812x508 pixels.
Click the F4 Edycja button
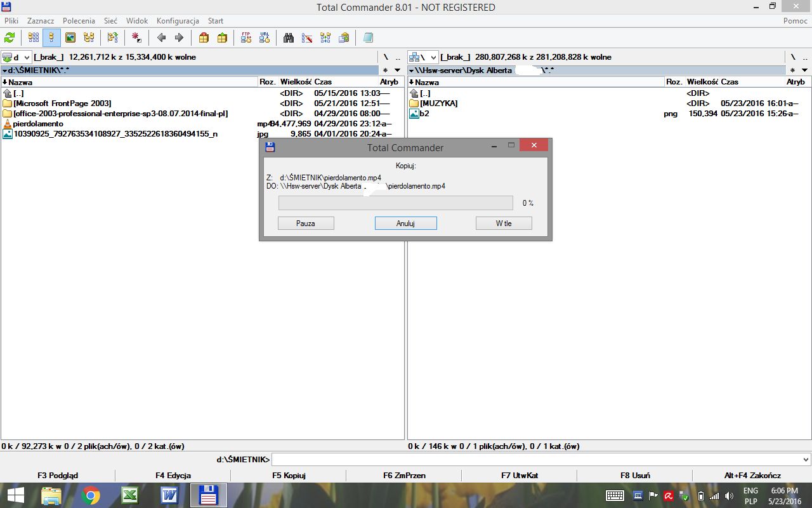click(173, 475)
